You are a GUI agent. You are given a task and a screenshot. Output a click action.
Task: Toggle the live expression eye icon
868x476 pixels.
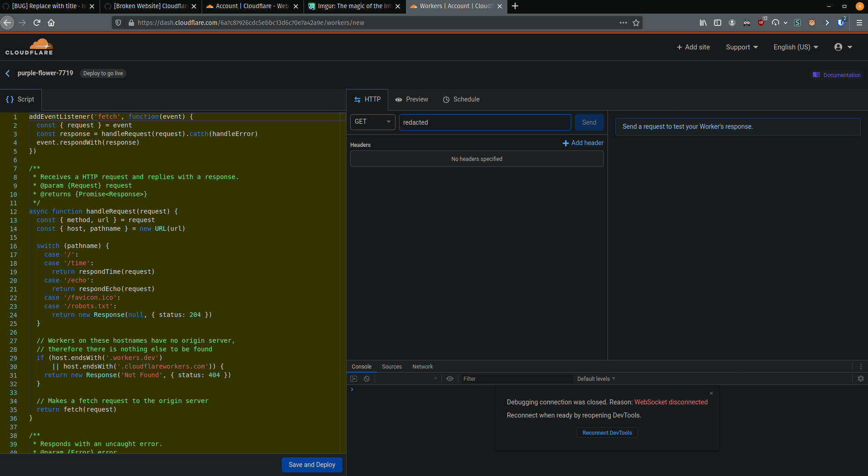pos(450,379)
